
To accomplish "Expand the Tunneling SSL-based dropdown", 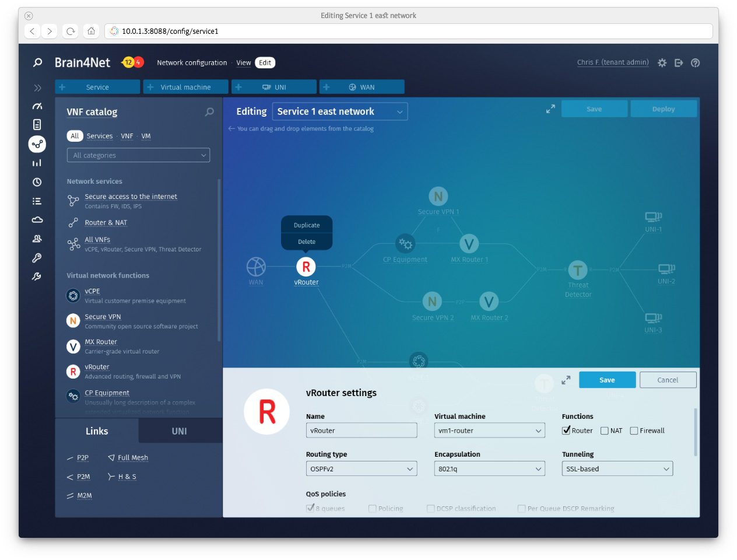I will coord(617,468).
